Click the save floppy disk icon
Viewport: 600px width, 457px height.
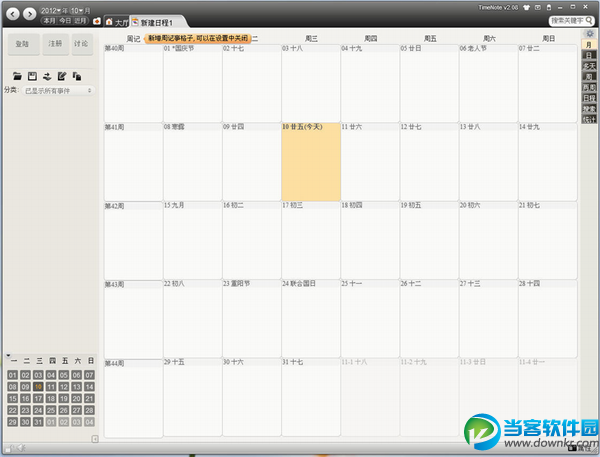click(x=32, y=76)
